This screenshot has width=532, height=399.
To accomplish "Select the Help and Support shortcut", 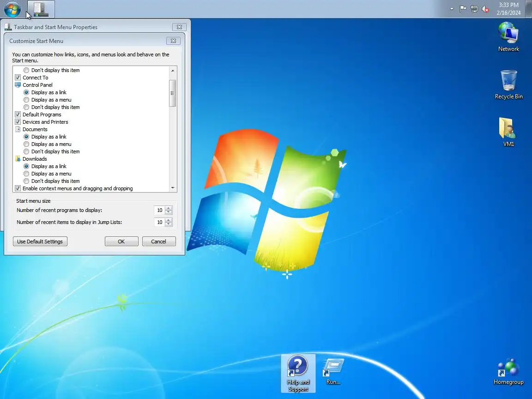I will pyautogui.click(x=298, y=373).
